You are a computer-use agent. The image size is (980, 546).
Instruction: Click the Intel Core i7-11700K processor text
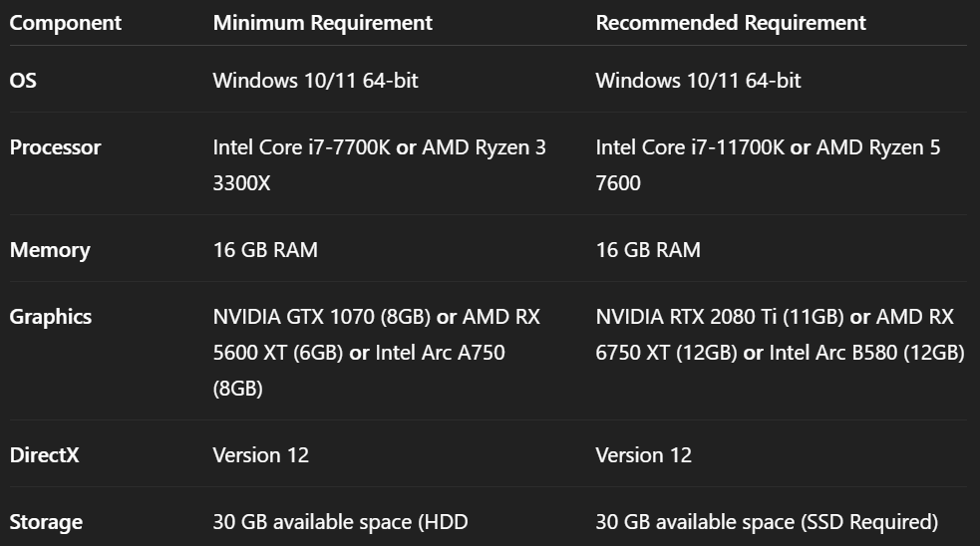[x=689, y=147]
